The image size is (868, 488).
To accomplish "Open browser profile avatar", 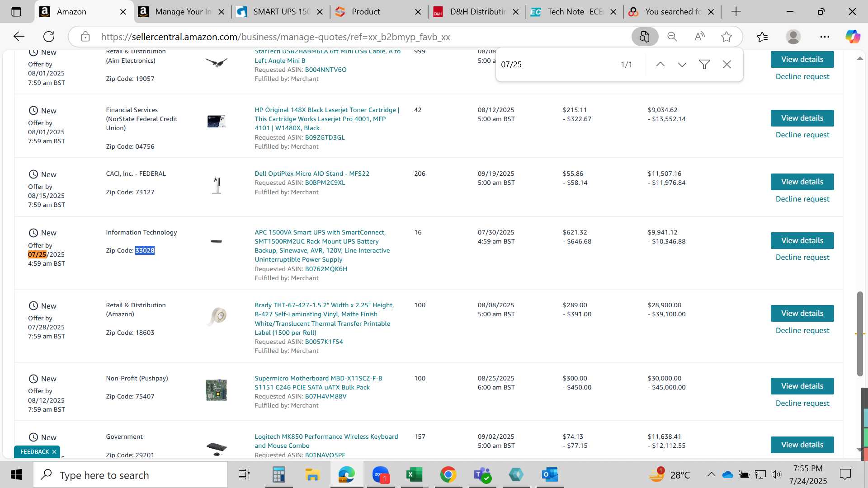I will coord(793,37).
